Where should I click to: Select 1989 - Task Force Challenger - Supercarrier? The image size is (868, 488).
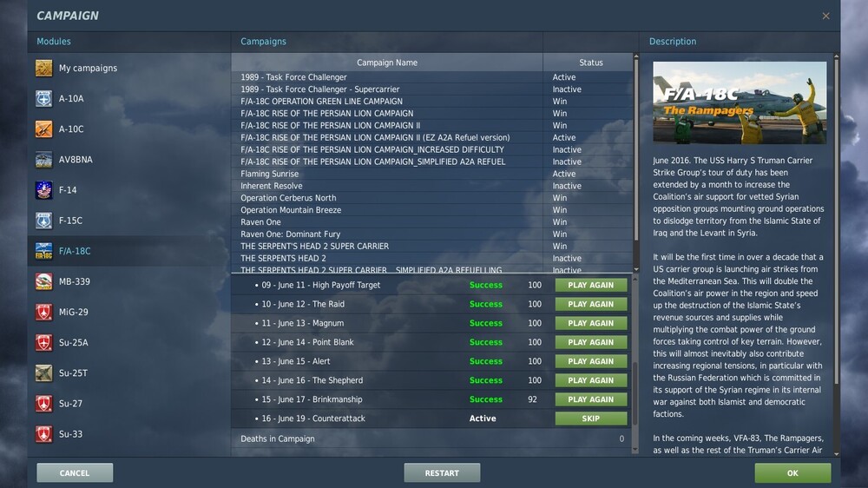tap(431, 89)
